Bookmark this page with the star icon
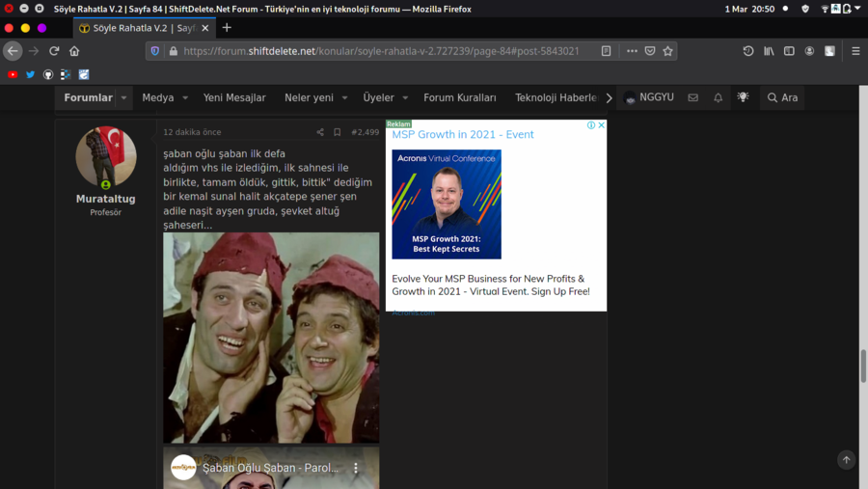Image resolution: width=868 pixels, height=489 pixels. pyautogui.click(x=667, y=51)
